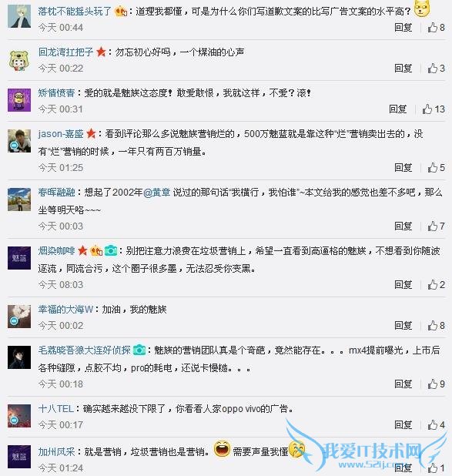Thumbs-up 幸福的大海W's comment

pyautogui.click(x=437, y=326)
